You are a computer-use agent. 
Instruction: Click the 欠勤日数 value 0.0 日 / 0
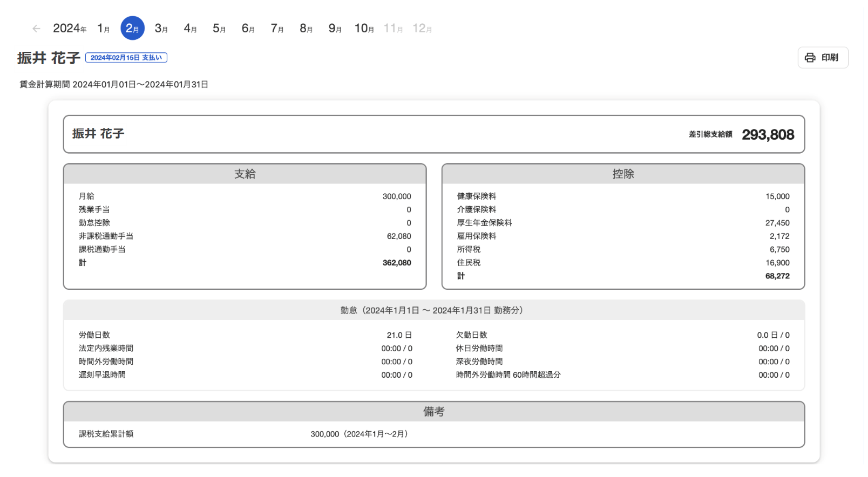click(773, 335)
